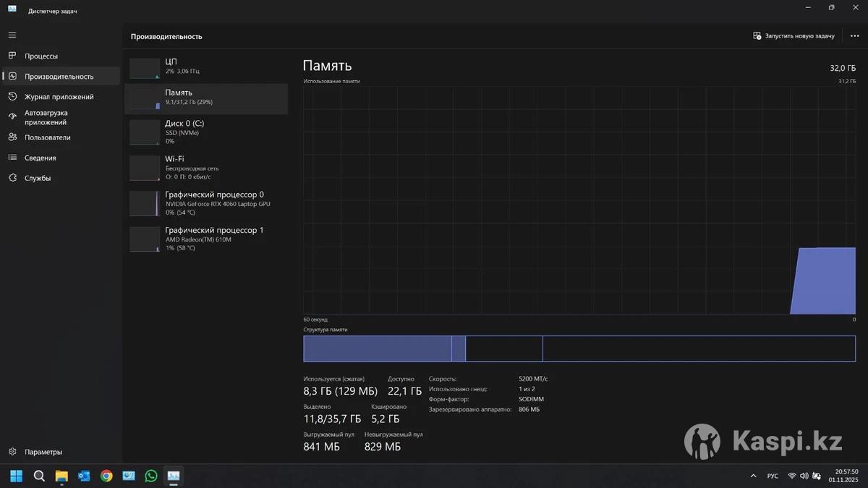
Task: Open Google Chrome from the taskbar
Action: 106,476
